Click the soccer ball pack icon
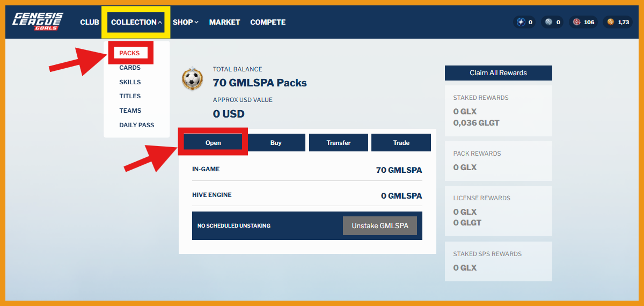Screen dimensions: 644x306 tap(193, 79)
